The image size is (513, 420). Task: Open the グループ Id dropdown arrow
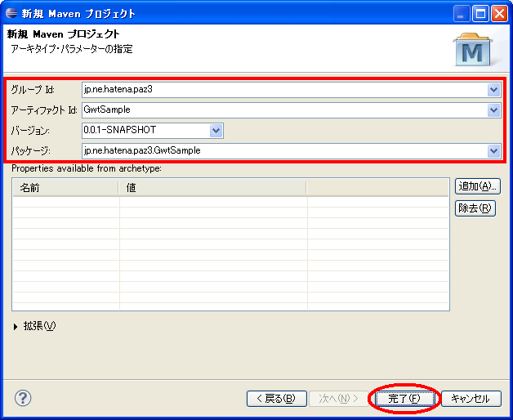pos(493,90)
